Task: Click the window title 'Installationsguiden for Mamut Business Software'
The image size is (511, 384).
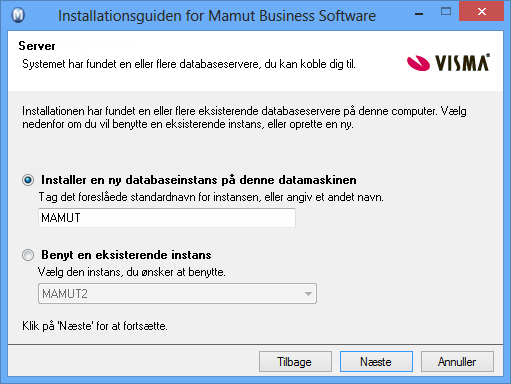Action: tap(217, 16)
